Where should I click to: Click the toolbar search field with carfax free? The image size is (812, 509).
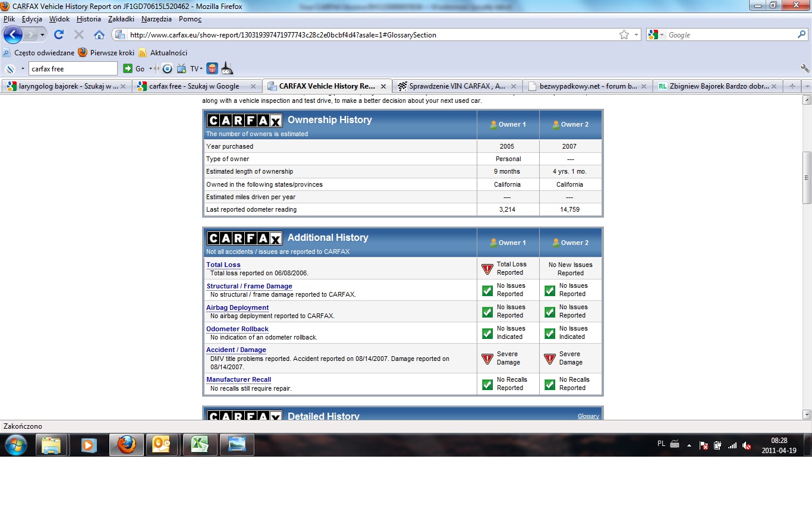pyautogui.click(x=73, y=68)
